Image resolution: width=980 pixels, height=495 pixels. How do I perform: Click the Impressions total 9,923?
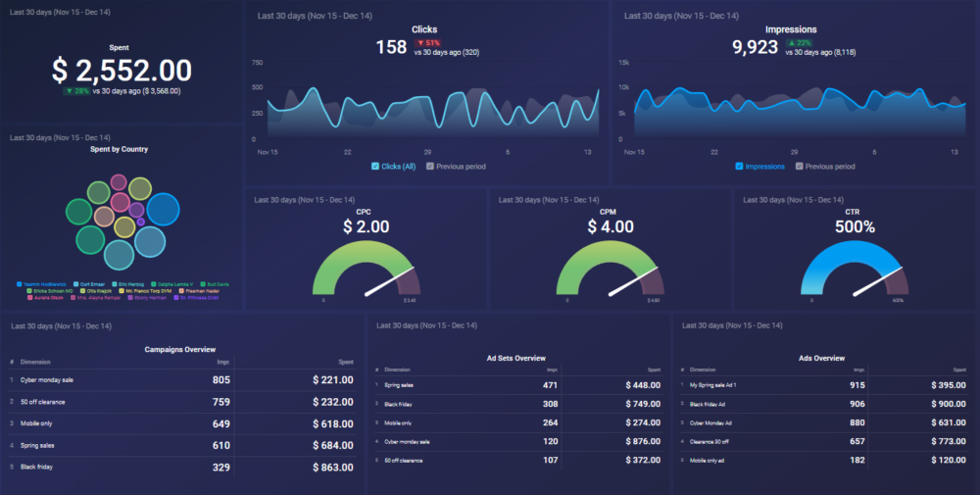(x=755, y=47)
